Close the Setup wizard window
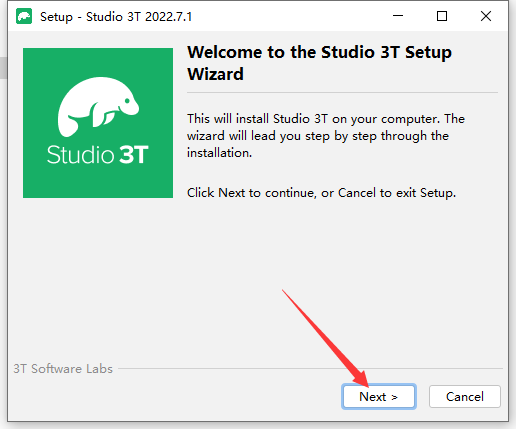This screenshot has height=429, width=516. click(x=486, y=16)
